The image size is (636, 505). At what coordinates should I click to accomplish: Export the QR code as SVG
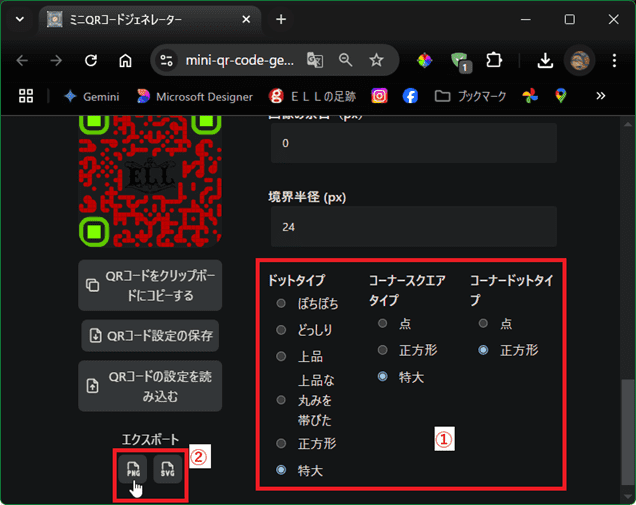[167, 468]
